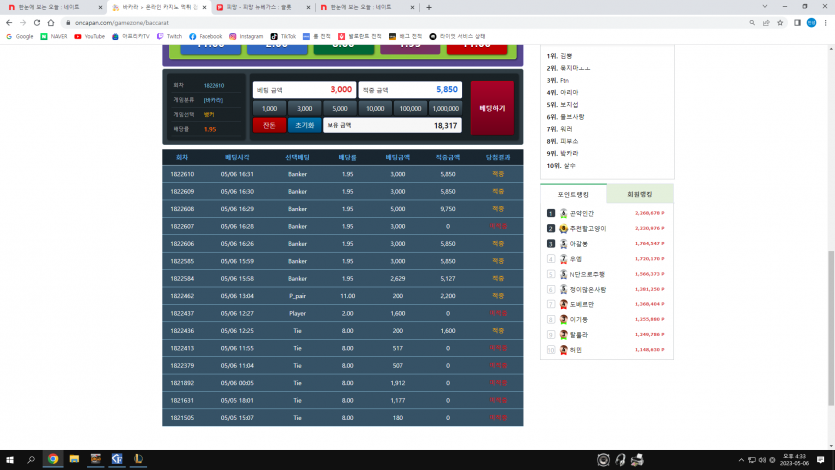Open the TikTok bookmark

tap(283, 36)
